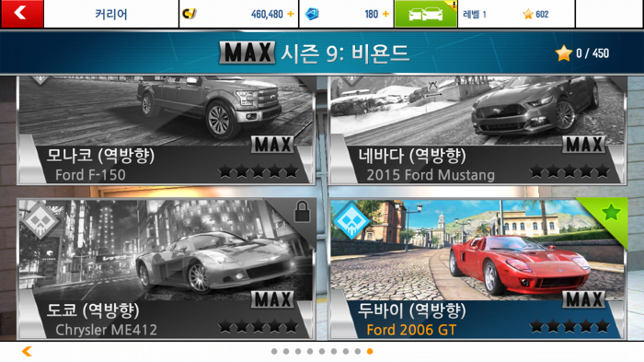The image size is (644, 362).
Task: Click the blue skull badge on 두바이 card
Action: [351, 220]
